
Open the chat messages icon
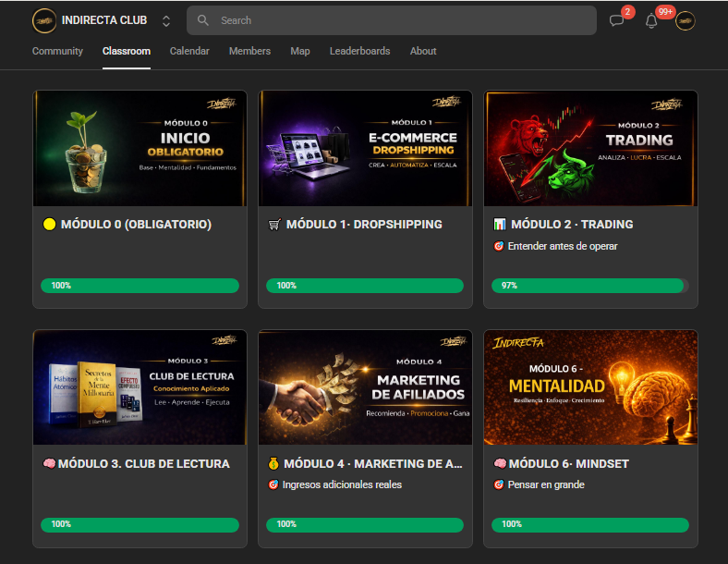(x=616, y=20)
